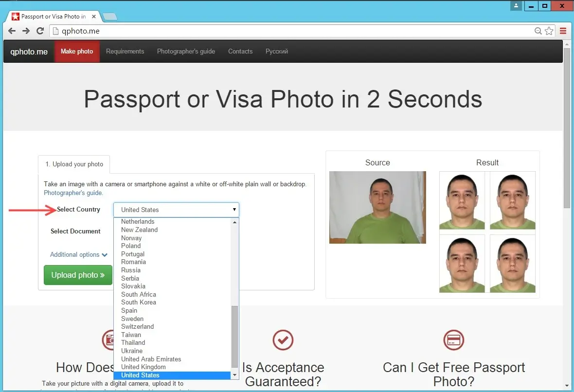The width and height of the screenshot is (574, 392).
Task: Open the zoom magnifier icon in address bar
Action: pos(538,31)
